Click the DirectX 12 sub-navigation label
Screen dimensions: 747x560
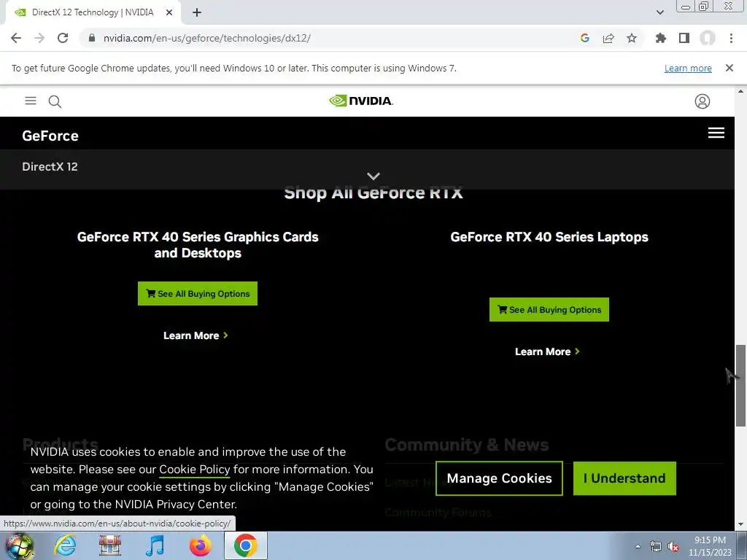point(50,167)
